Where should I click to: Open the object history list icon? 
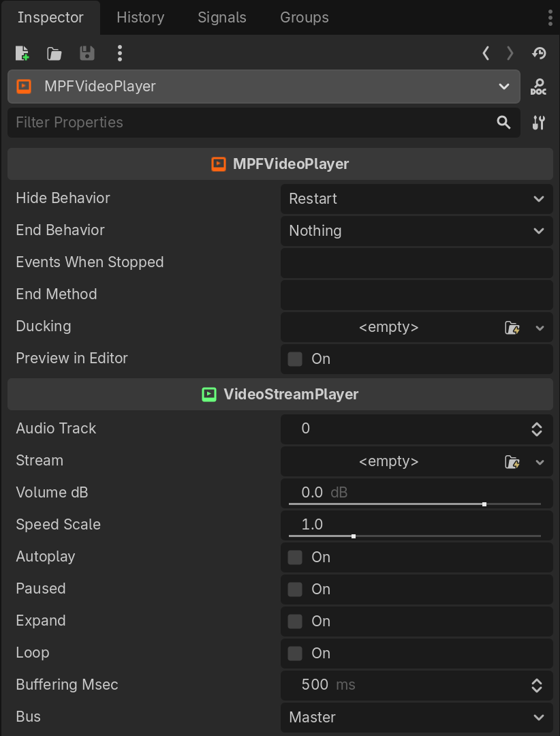pyautogui.click(x=539, y=53)
